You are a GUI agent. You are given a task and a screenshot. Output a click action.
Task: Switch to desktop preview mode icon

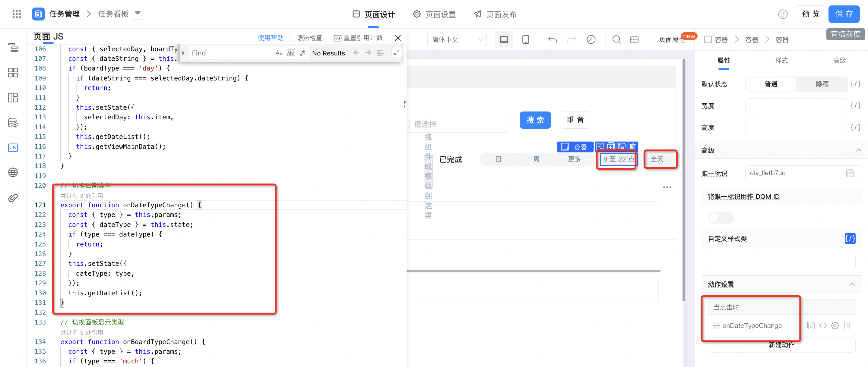[504, 39]
